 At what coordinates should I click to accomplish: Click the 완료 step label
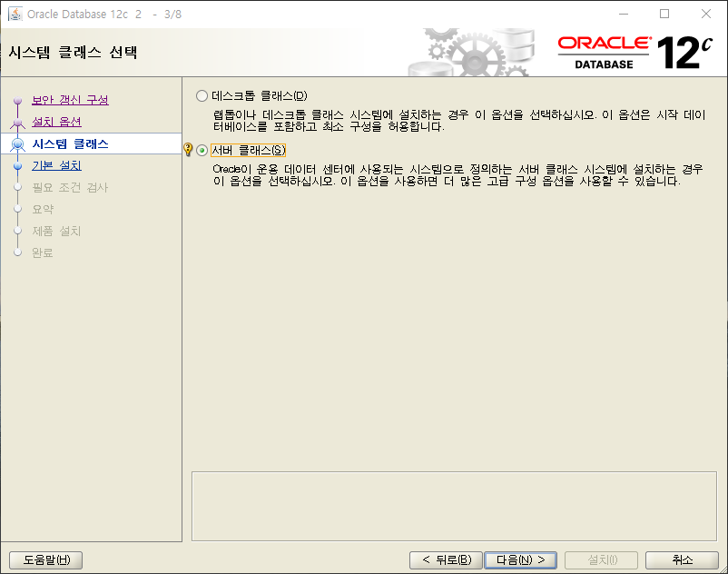click(x=43, y=252)
